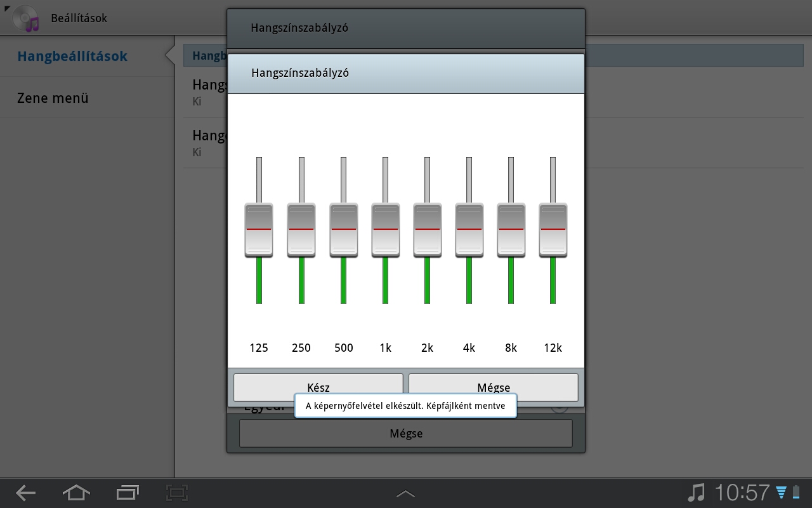Screen dimensions: 812x508
Task: Click the 12k band slider handle
Action: pyautogui.click(x=553, y=230)
